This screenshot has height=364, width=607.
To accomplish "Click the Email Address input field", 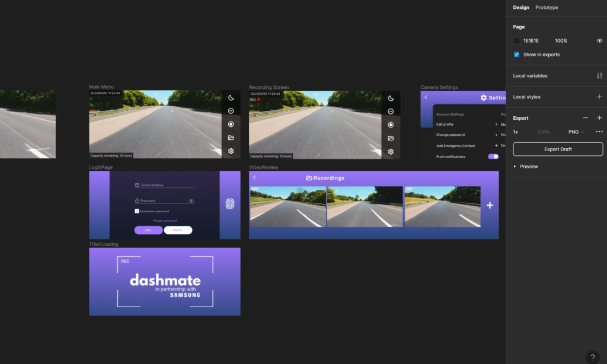I will pyautogui.click(x=165, y=185).
